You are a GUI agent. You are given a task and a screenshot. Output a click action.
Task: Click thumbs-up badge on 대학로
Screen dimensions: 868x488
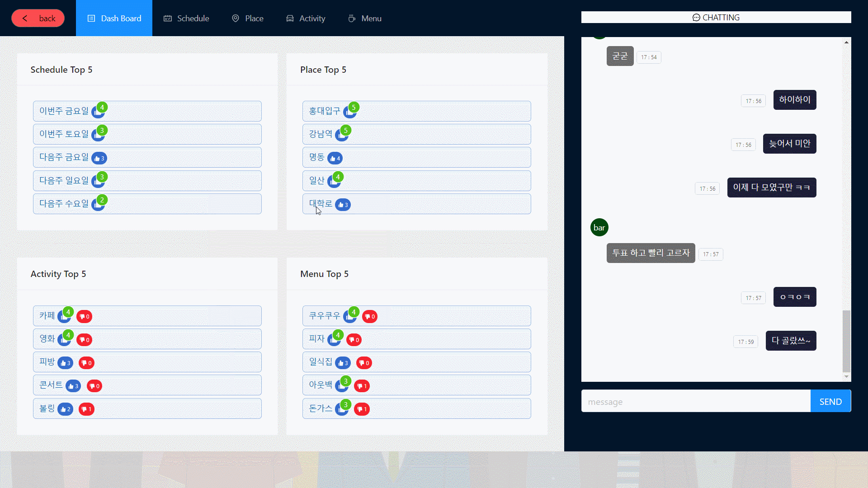pyautogui.click(x=343, y=205)
